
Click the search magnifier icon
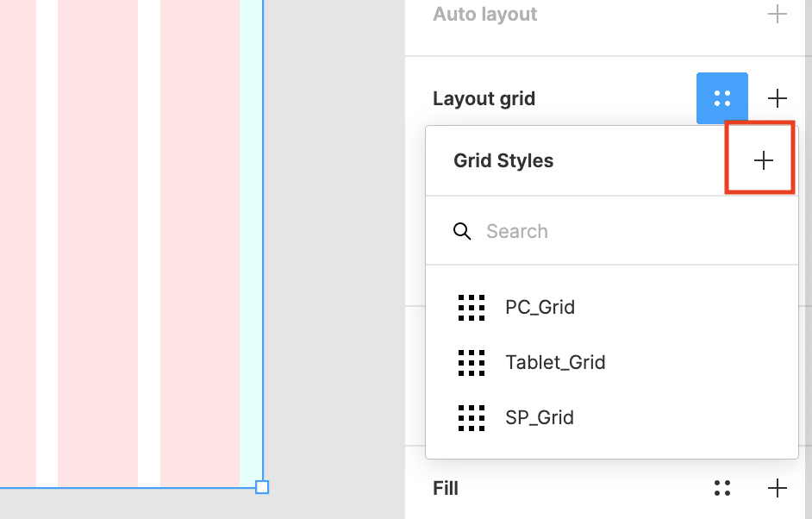(462, 231)
